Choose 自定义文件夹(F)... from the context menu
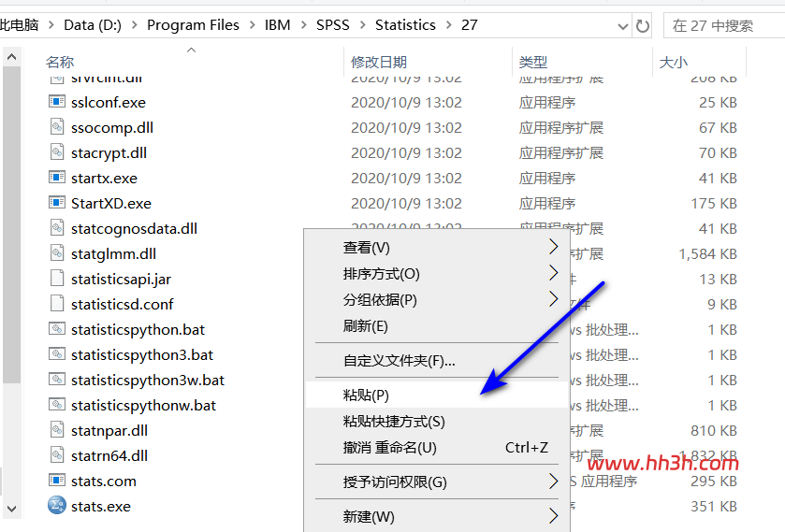The width and height of the screenshot is (785, 532). 436,360
